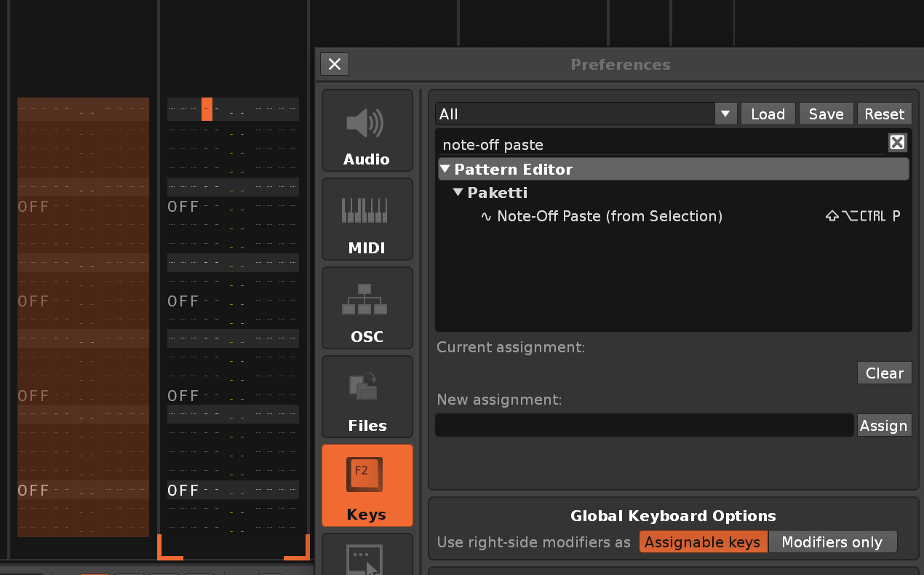The height and width of the screenshot is (575, 924).
Task: Close the Preferences dialog
Action: [x=335, y=64]
